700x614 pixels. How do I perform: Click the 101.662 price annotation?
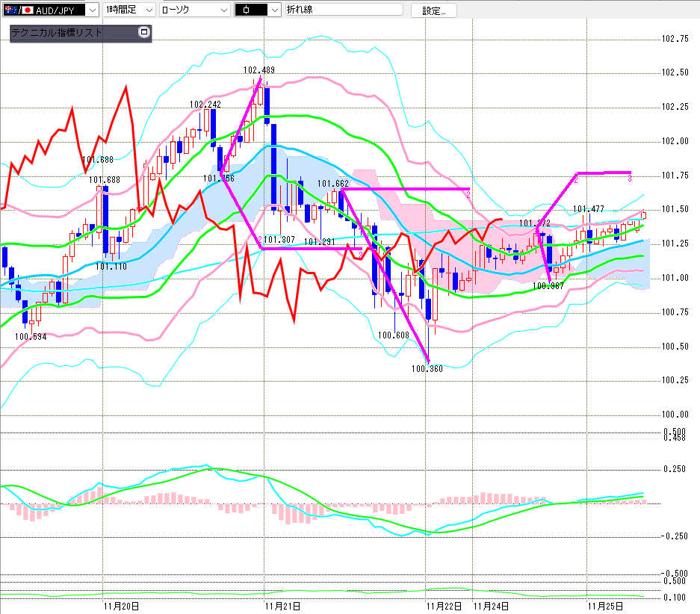[x=333, y=183]
